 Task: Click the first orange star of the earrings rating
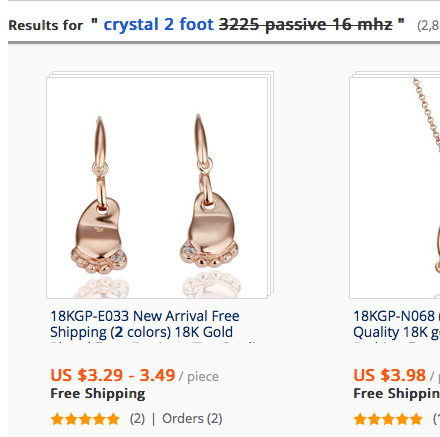pos(57,419)
